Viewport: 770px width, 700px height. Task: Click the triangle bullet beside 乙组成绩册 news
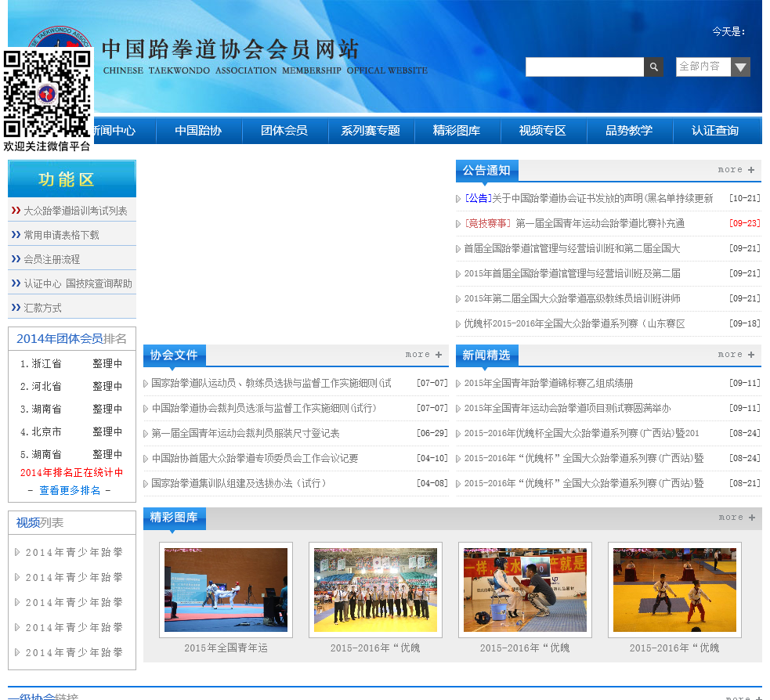point(458,384)
